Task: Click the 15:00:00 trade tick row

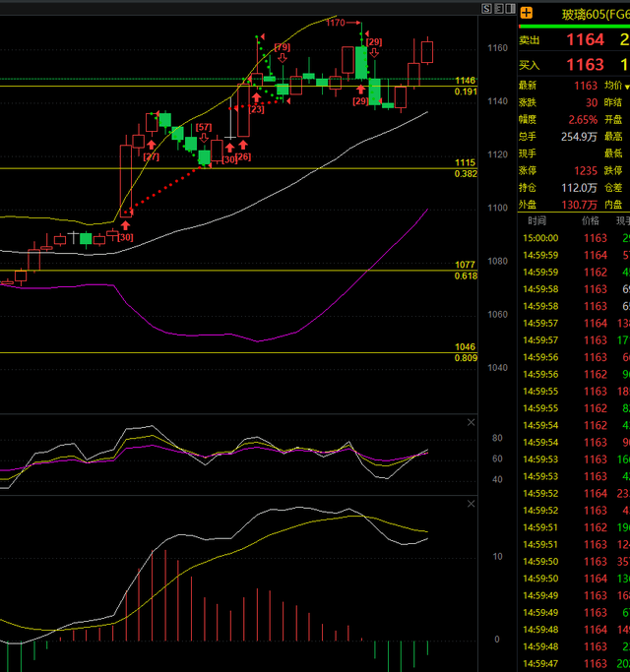Action: [x=573, y=238]
